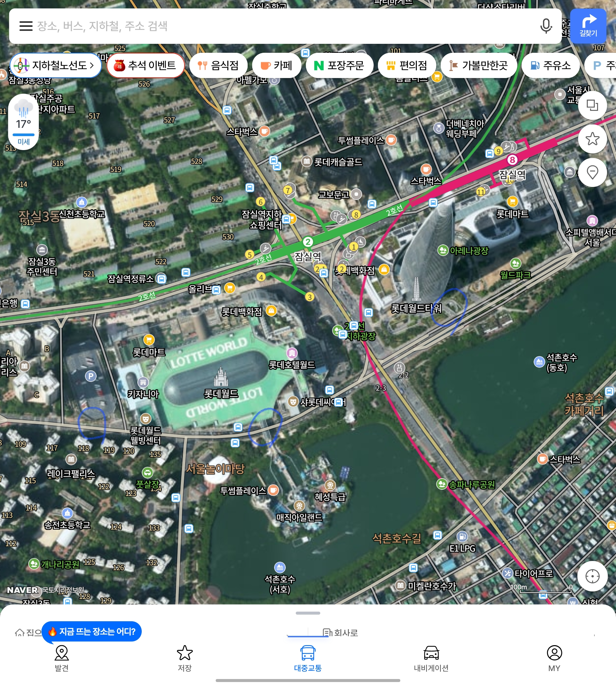616x686 pixels.
Task: Open the map layers icon
Action: click(592, 105)
